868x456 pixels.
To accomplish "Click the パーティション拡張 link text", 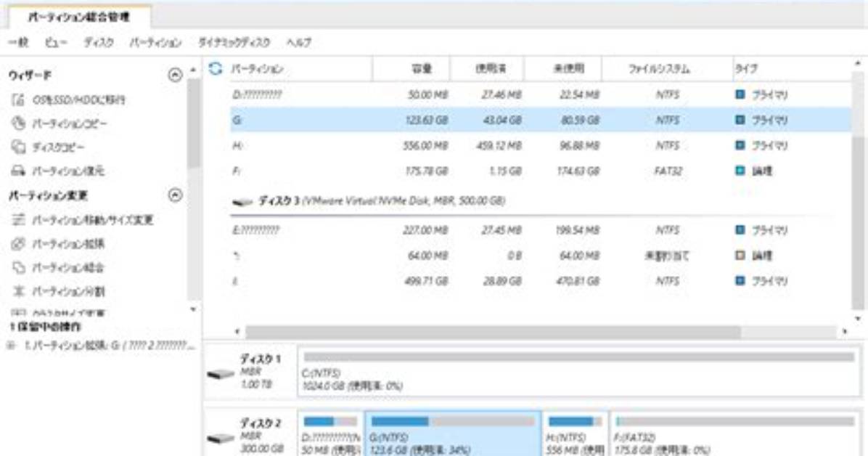I will [x=68, y=244].
